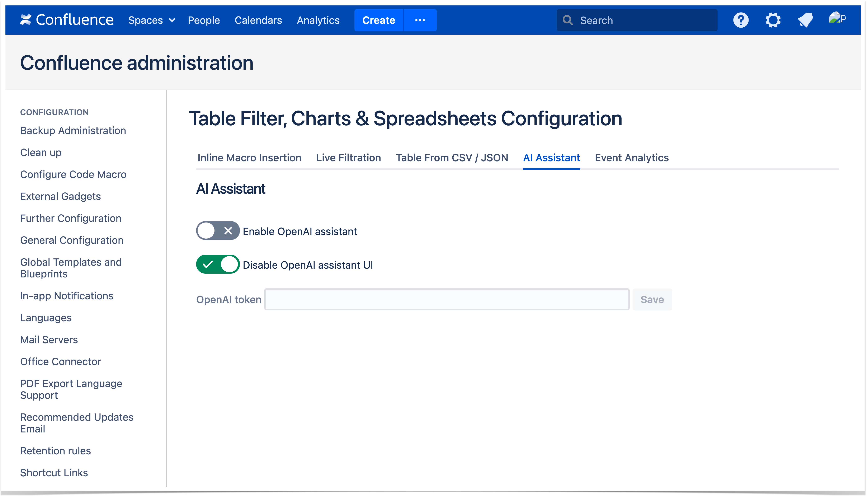Open People in top navigation
This screenshot has height=497, width=868.
point(204,20)
